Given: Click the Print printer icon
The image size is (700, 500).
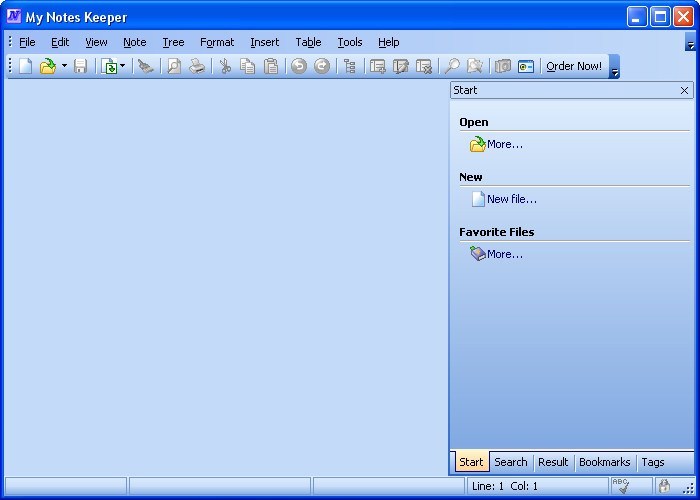Looking at the screenshot, I should 197,66.
